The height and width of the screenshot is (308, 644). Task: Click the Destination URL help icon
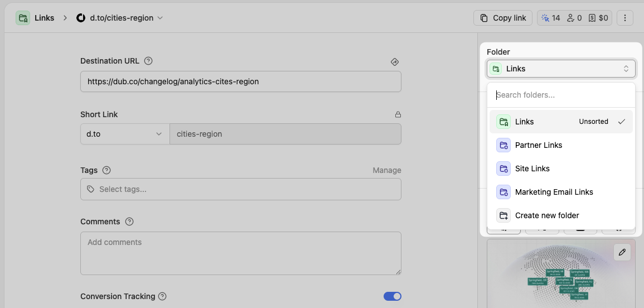tap(149, 61)
